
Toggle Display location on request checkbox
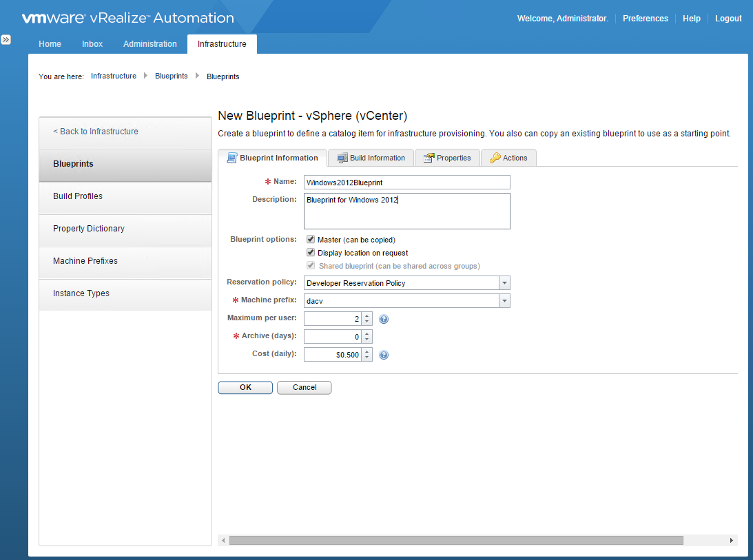311,252
